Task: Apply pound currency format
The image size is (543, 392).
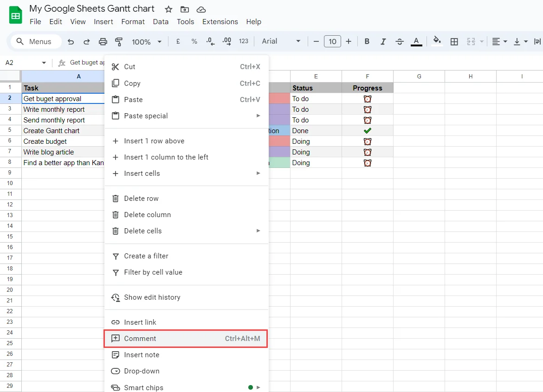Action: click(x=178, y=42)
